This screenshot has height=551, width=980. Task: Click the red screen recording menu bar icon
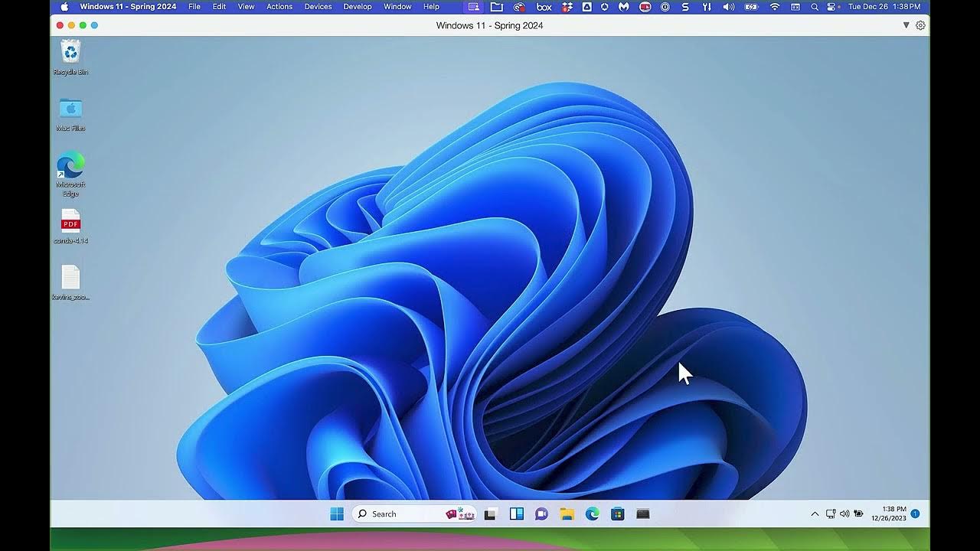point(645,6)
